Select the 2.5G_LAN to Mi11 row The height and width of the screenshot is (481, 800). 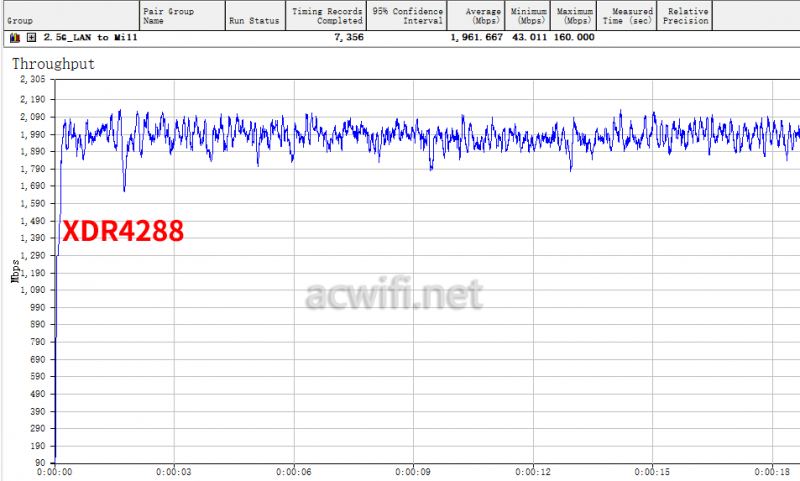(400, 38)
